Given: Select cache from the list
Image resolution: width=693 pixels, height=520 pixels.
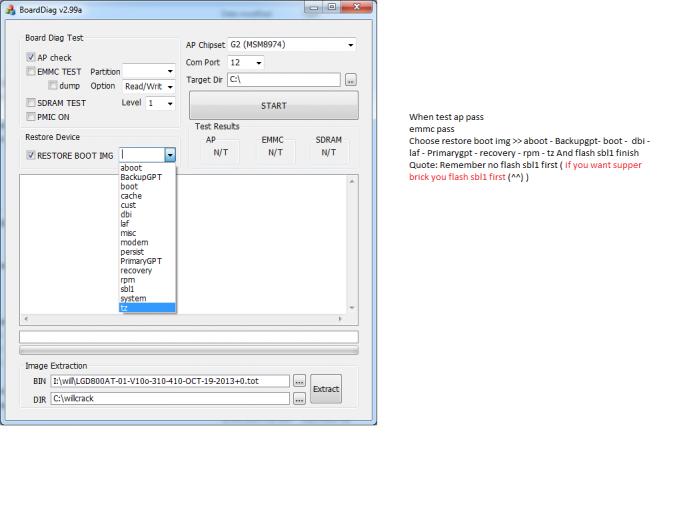Looking at the screenshot, I should click(148, 196).
